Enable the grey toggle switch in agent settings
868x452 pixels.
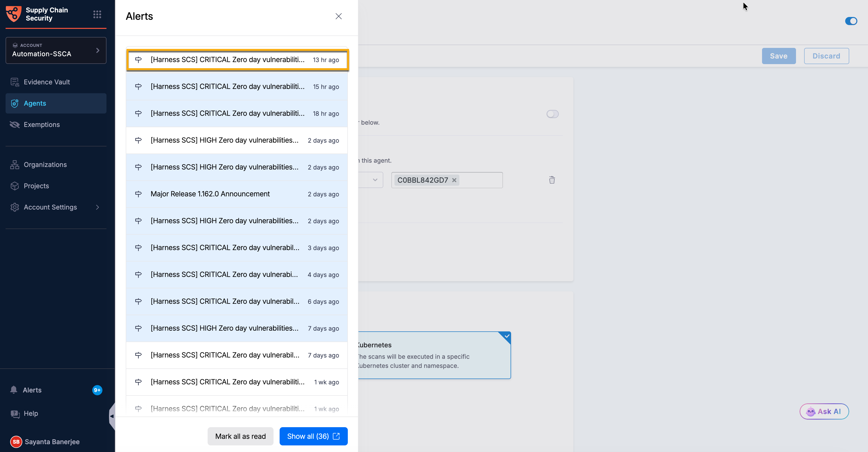tap(552, 114)
